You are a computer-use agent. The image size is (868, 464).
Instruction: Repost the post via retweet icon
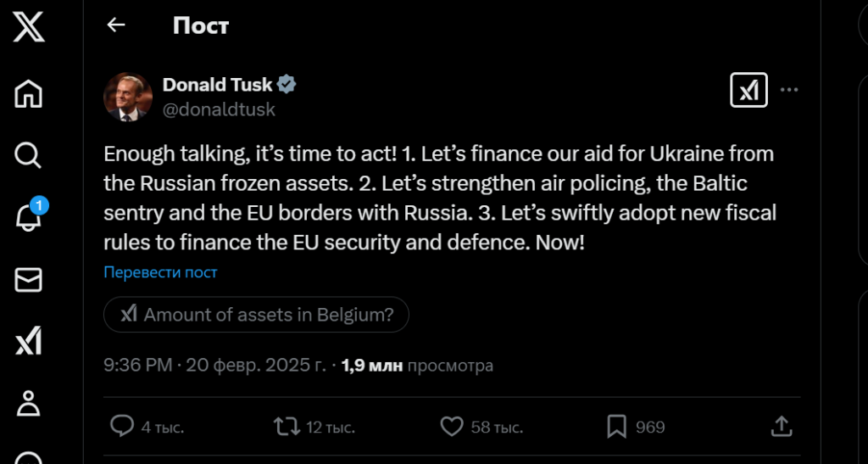click(287, 426)
